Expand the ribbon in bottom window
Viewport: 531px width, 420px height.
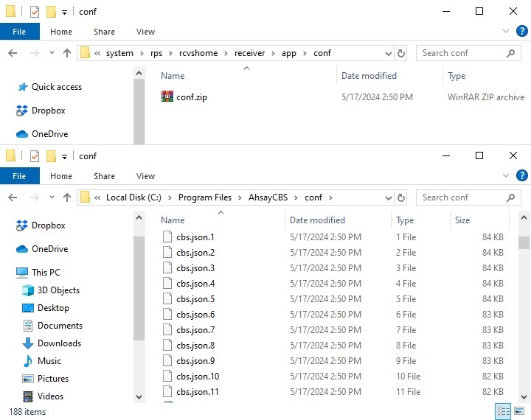506,175
